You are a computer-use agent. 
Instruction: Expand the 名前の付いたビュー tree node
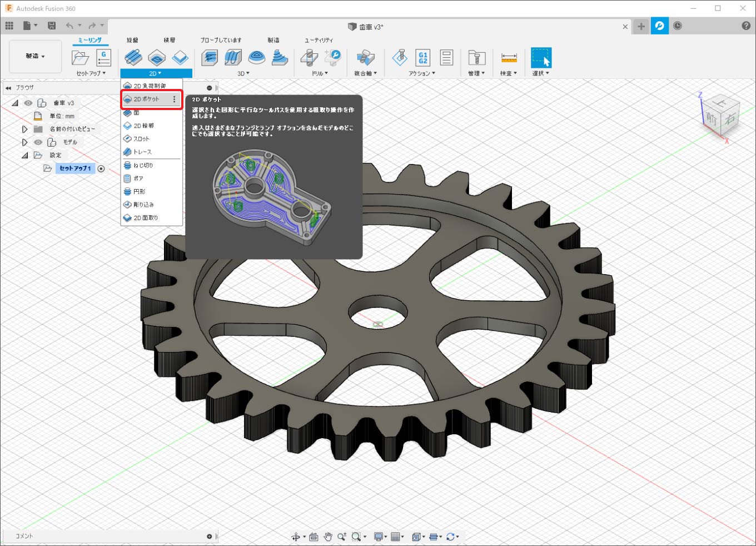[24, 129]
